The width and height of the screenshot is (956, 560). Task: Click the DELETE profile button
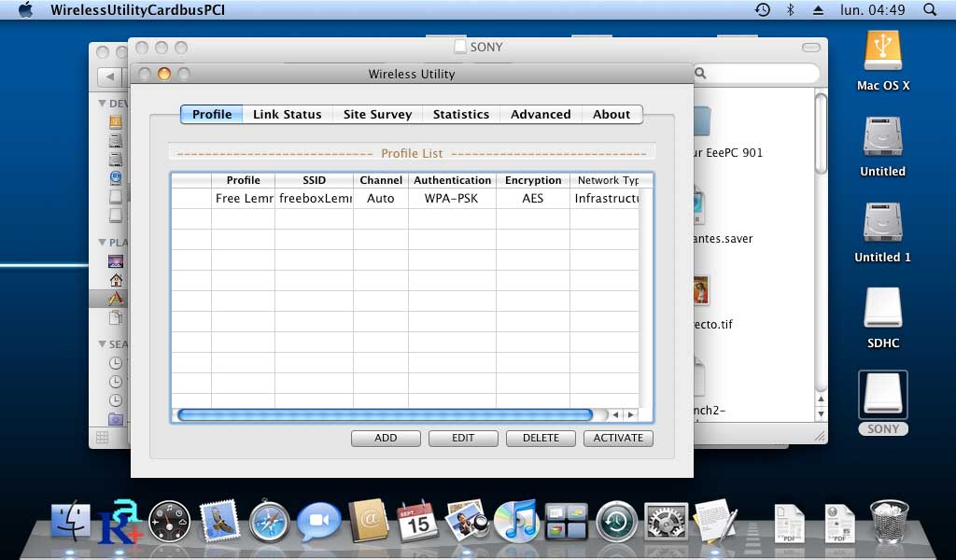click(541, 438)
